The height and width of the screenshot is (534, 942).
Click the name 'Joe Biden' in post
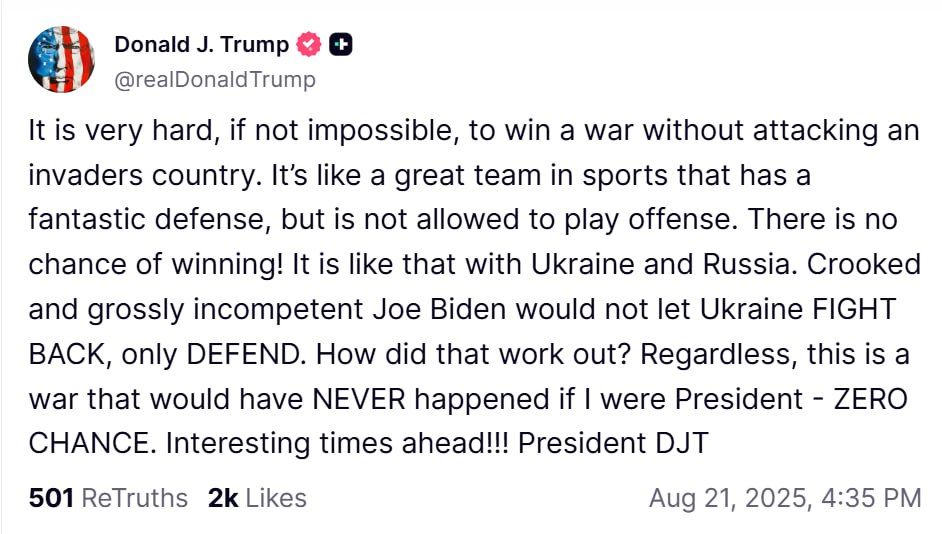440,309
